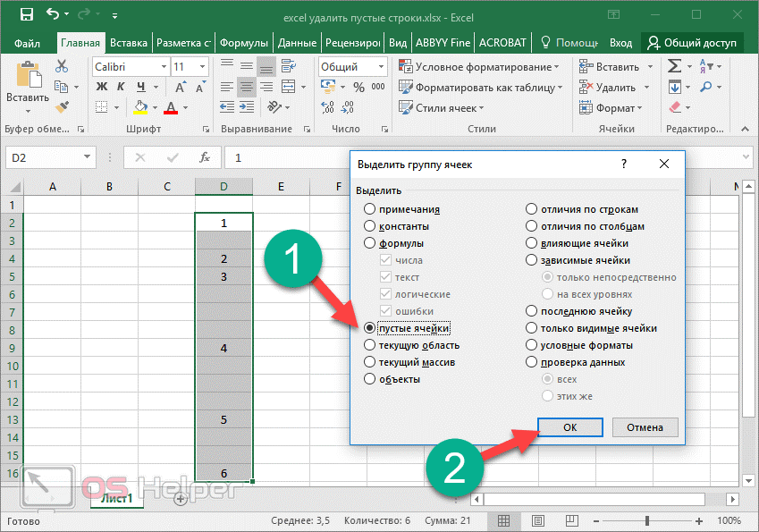Select the 'константы' radio option
Screen dimensions: 759x532
pyautogui.click(x=370, y=226)
